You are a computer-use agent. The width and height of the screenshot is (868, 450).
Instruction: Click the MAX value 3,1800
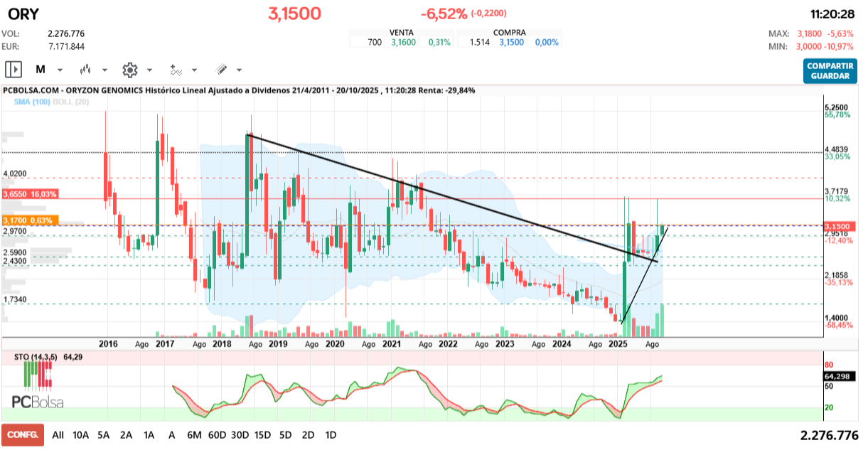coord(809,33)
